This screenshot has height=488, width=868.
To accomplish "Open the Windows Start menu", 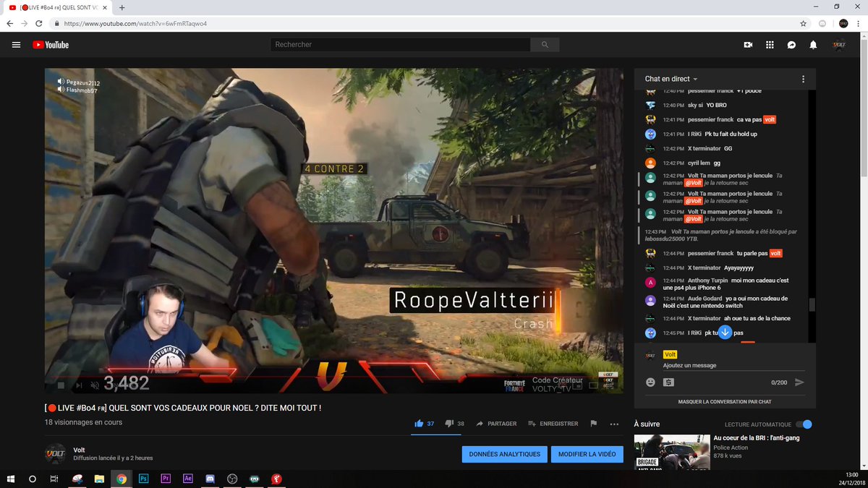I will (x=11, y=479).
